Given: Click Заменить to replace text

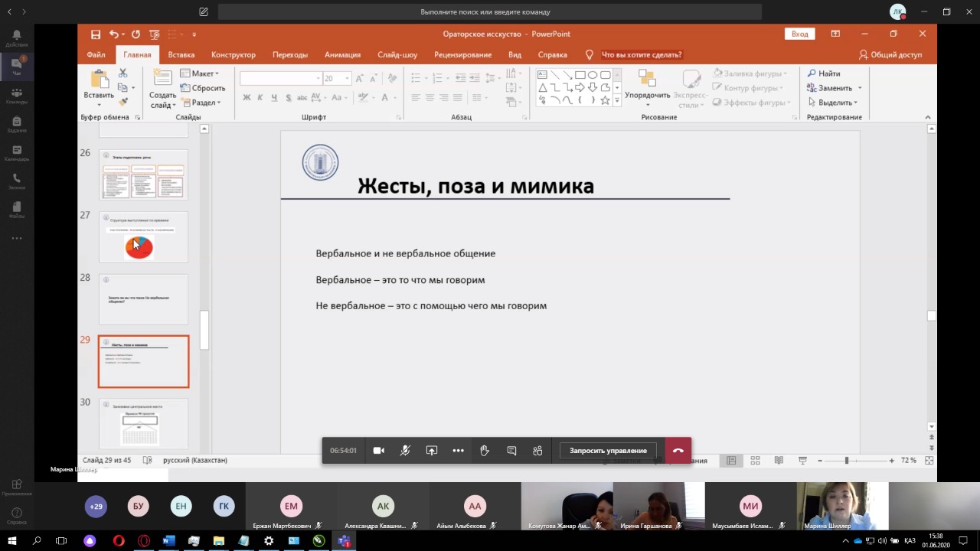Looking at the screenshot, I should pyautogui.click(x=834, y=88).
